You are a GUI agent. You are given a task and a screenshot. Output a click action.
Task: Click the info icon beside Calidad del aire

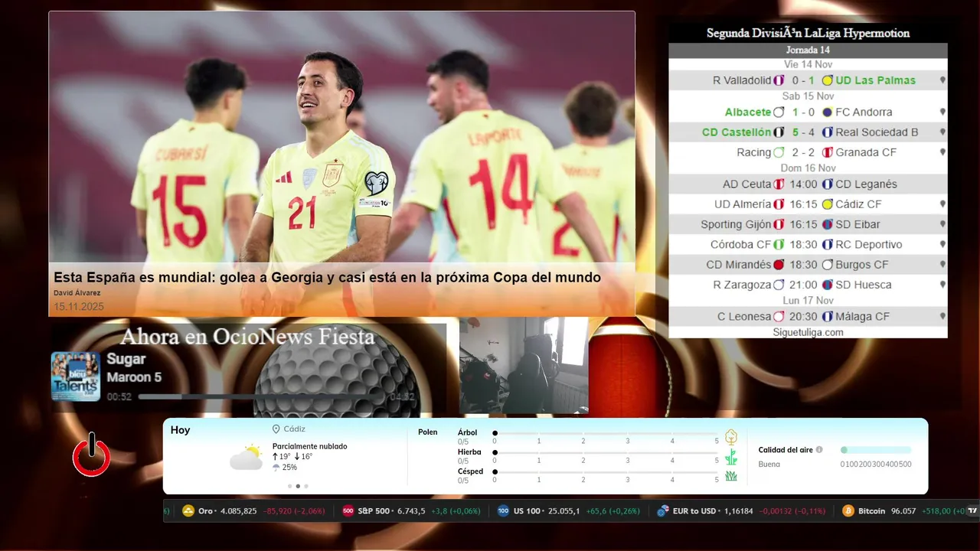(x=819, y=450)
